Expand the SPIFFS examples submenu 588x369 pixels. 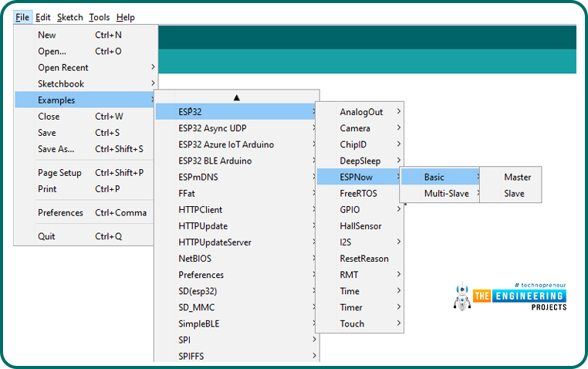click(x=237, y=356)
